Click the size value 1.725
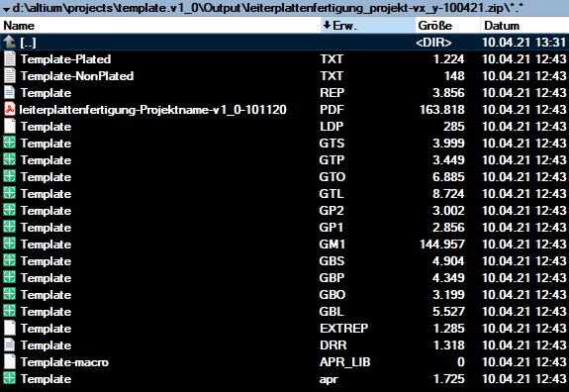 (x=449, y=378)
